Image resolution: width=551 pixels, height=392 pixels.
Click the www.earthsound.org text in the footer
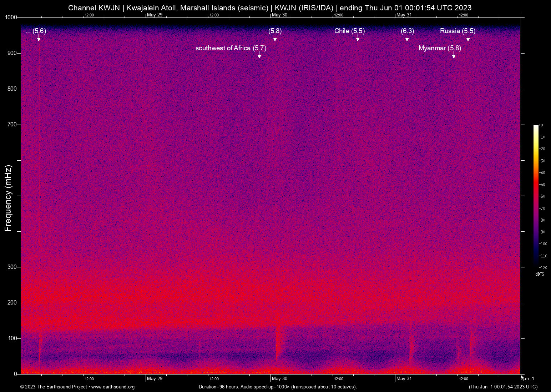pos(113,387)
